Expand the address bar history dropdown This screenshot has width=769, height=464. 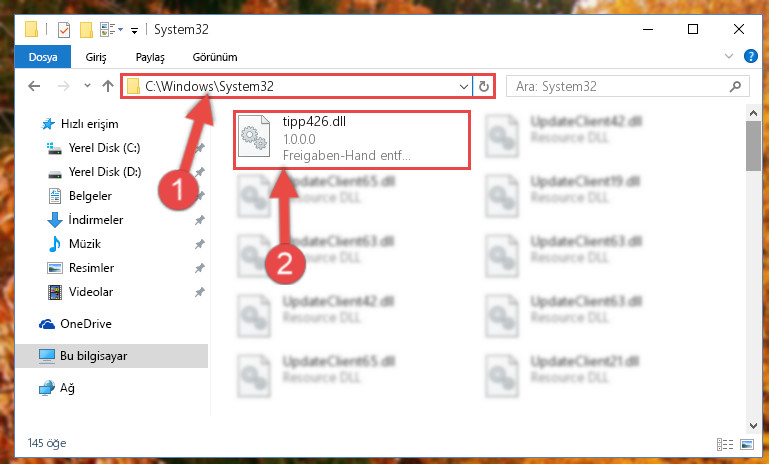(463, 87)
